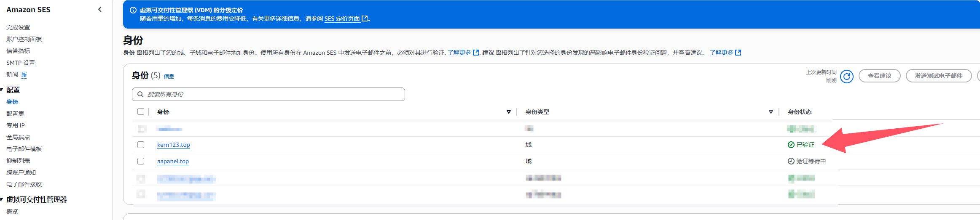
Task: Collapse the Amazon SES sidebar chevron
Action: [100, 9]
